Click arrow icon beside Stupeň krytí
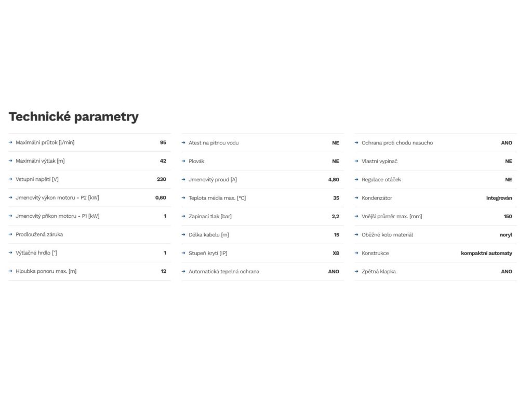The image size is (532, 399). (183, 253)
